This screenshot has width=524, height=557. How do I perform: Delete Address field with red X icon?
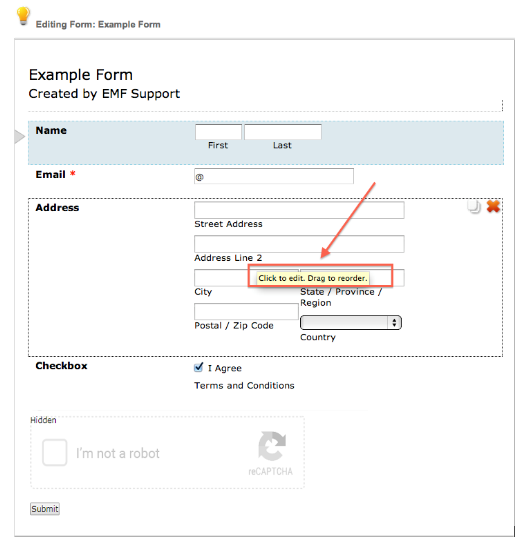pyautogui.click(x=493, y=206)
